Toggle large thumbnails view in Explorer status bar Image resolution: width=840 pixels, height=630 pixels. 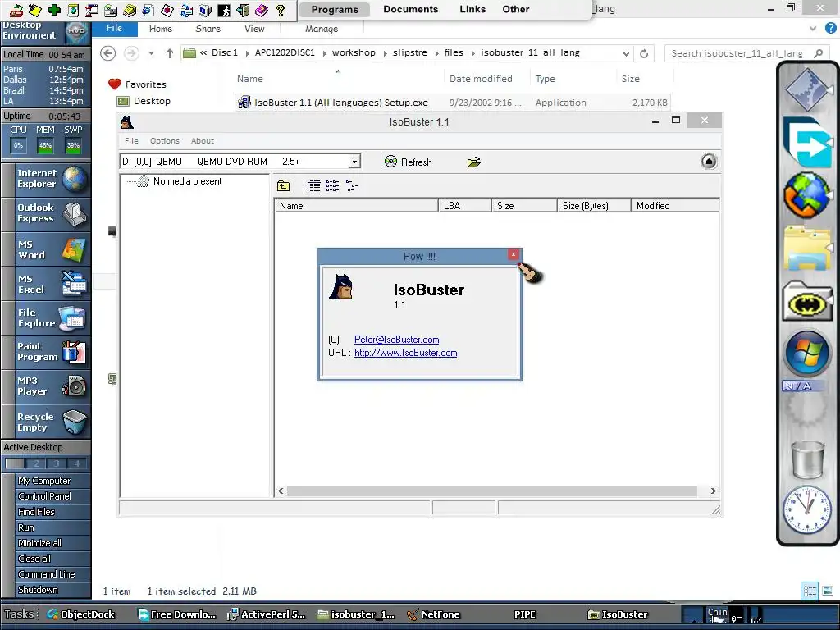pyautogui.click(x=828, y=591)
